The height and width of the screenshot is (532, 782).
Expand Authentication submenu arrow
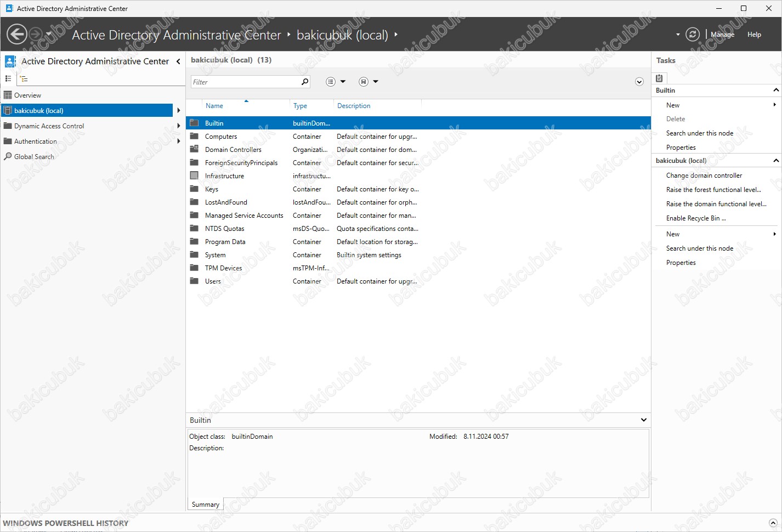point(179,142)
